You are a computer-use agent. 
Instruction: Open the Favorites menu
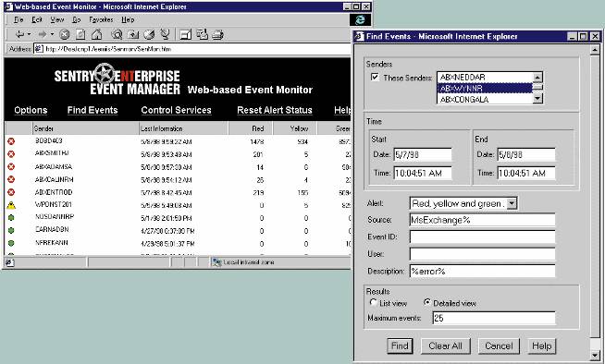(101, 19)
